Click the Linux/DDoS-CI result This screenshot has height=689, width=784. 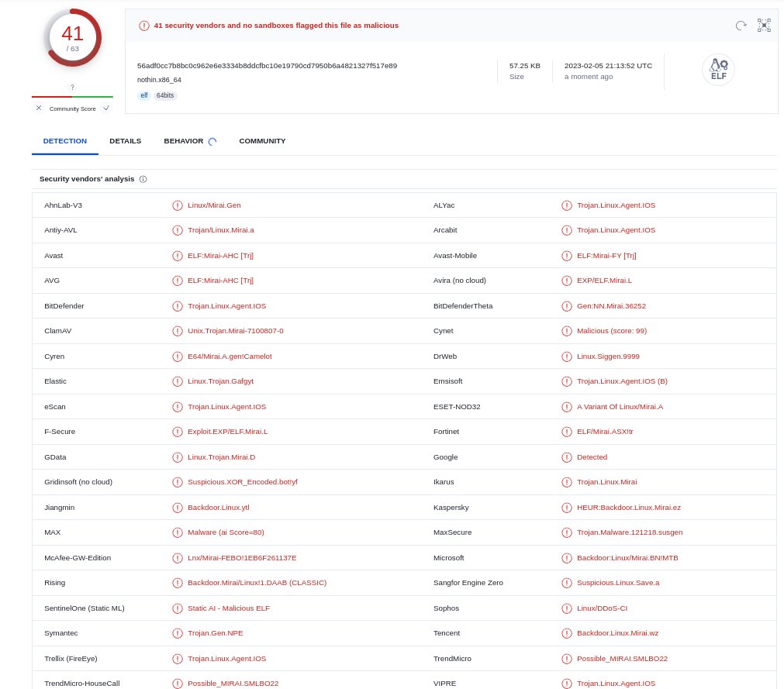pyautogui.click(x=602, y=608)
